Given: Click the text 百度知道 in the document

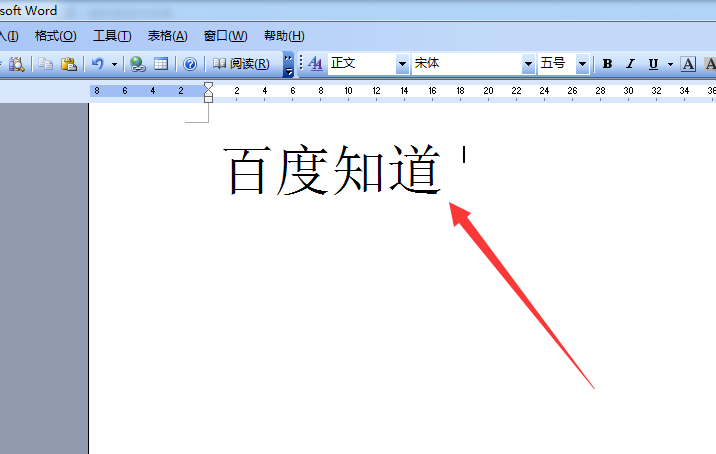Looking at the screenshot, I should [x=333, y=169].
